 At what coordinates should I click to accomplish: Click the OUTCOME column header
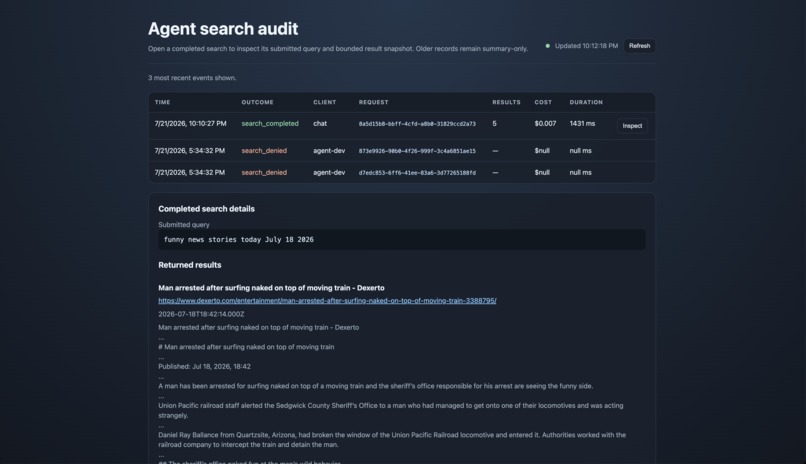coord(258,102)
